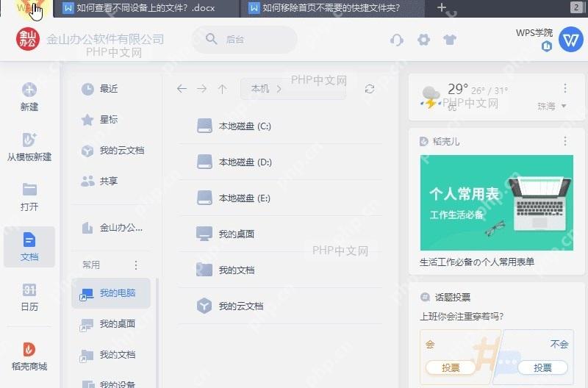Refresh the file list
This screenshot has width=588, height=388.
click(x=370, y=89)
